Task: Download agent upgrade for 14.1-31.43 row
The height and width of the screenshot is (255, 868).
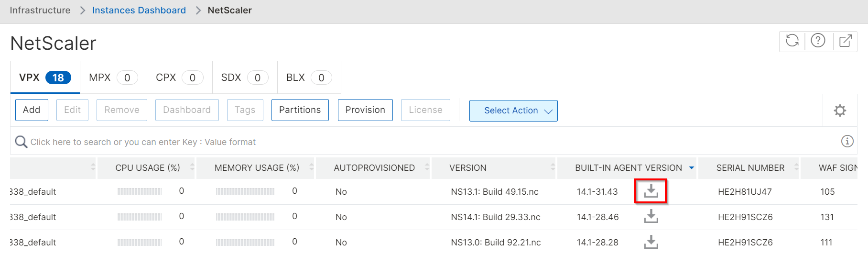Action: [x=651, y=191]
